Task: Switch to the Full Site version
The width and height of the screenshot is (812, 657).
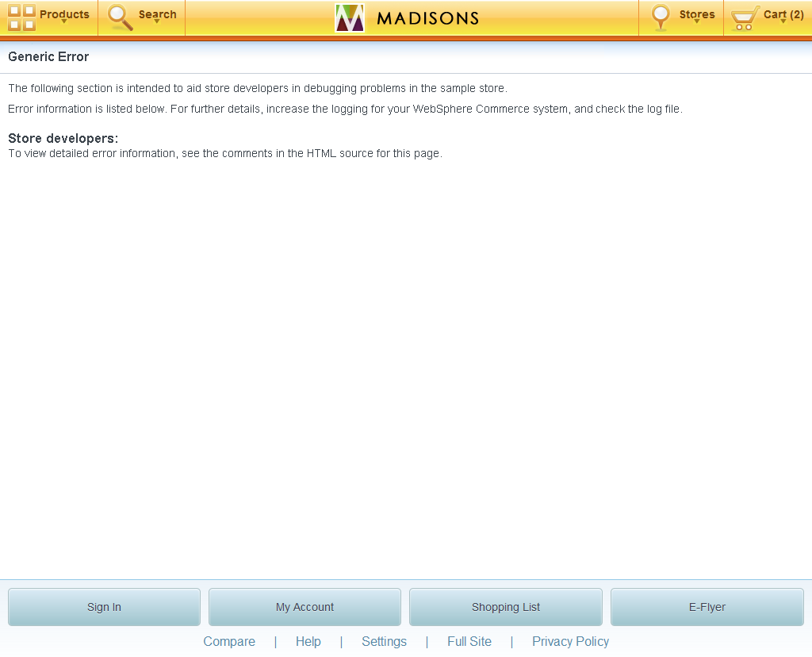Action: (x=469, y=641)
